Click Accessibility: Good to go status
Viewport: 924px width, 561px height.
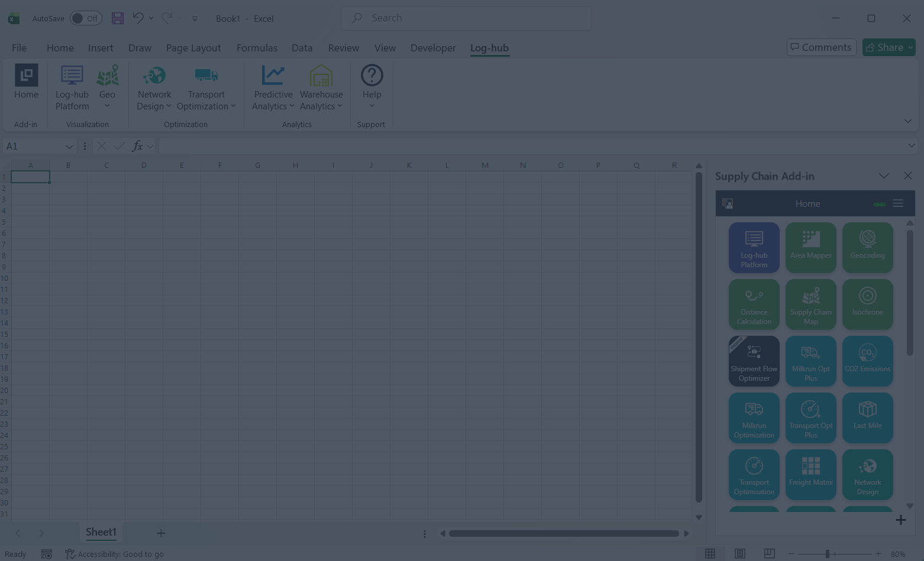(x=114, y=554)
